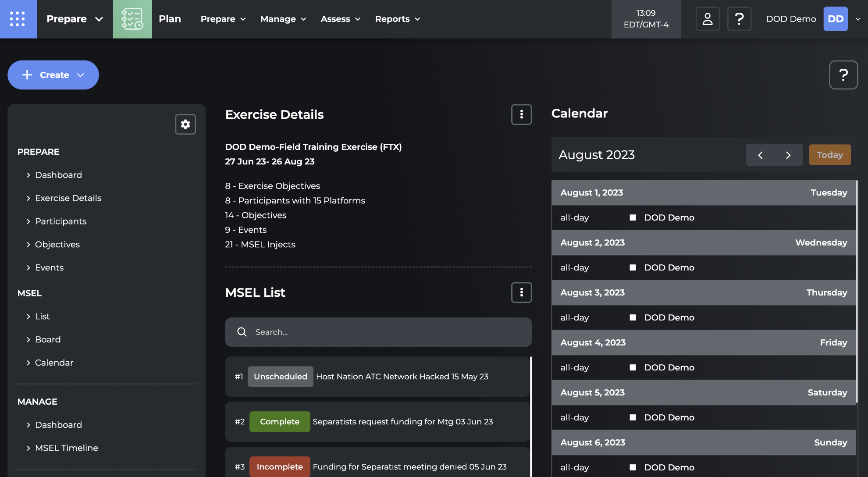Screen dimensions: 868x477
Task: Open MSEL List three-dot menu
Action: tap(521, 292)
